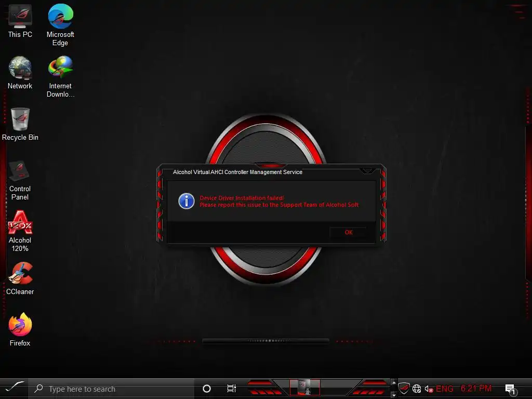Screen dimensions: 532x399
Task: Click the muted speaker volume tray icon
Action: 429,389
